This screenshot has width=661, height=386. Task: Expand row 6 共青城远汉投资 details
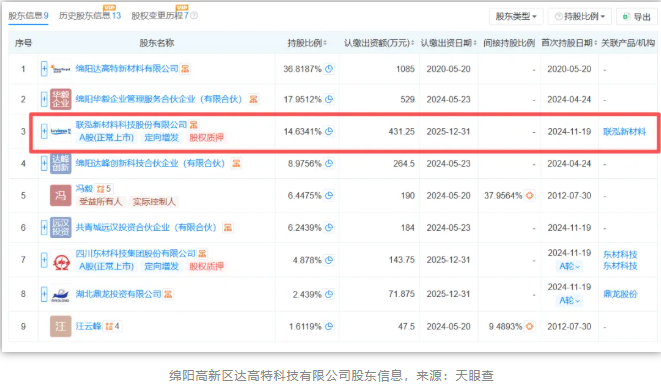coord(44,228)
